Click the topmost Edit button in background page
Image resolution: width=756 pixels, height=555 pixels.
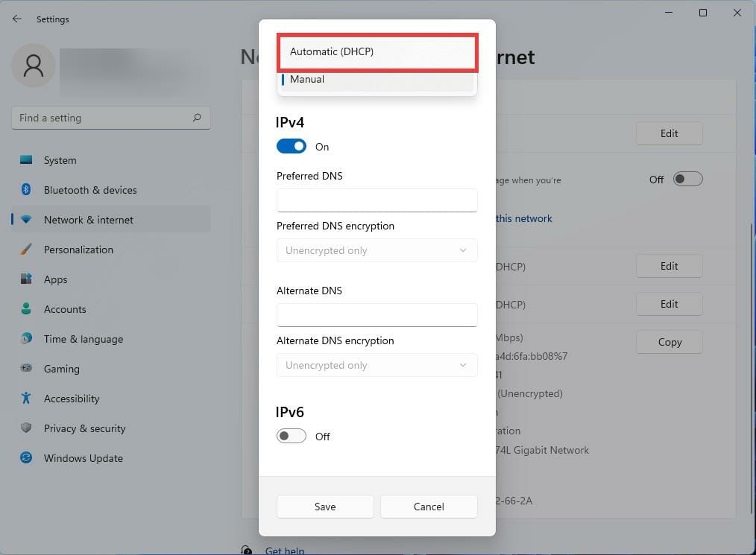tap(670, 133)
